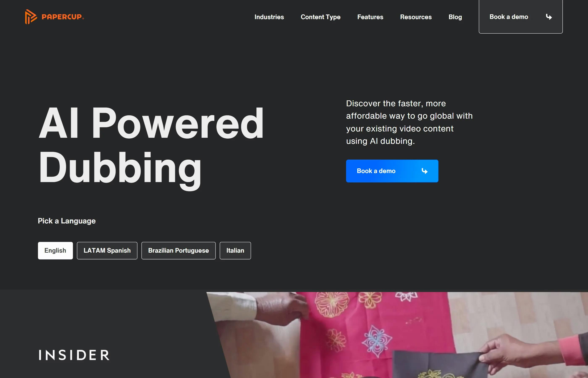This screenshot has width=588, height=378.
Task: Click the header Book a demo button
Action: coord(521,17)
